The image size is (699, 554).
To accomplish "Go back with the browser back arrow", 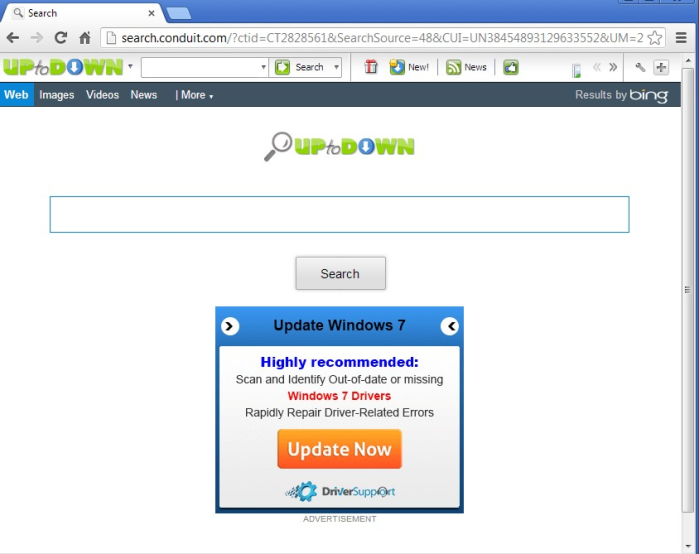I will coord(13,38).
